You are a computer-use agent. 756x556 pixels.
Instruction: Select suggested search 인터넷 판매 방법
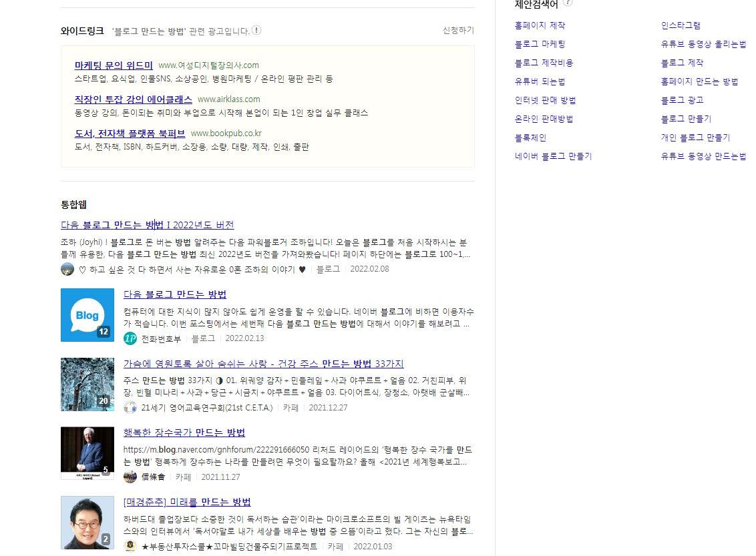546,100
